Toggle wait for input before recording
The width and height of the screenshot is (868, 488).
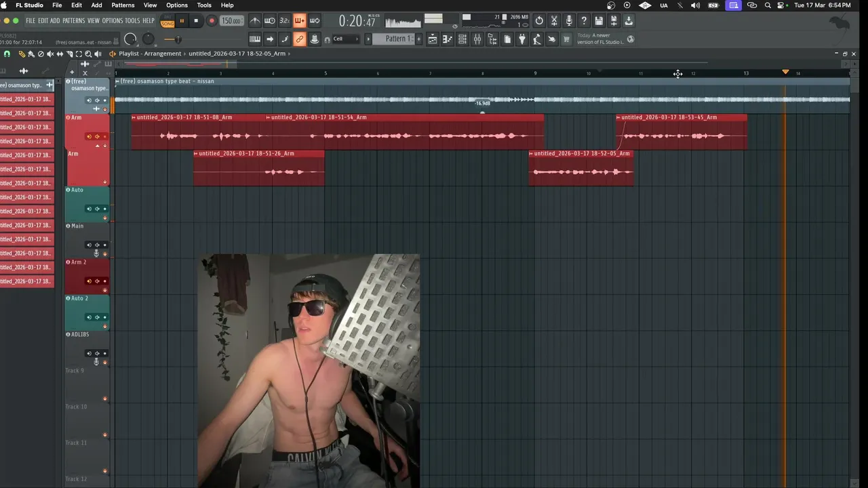tap(270, 21)
